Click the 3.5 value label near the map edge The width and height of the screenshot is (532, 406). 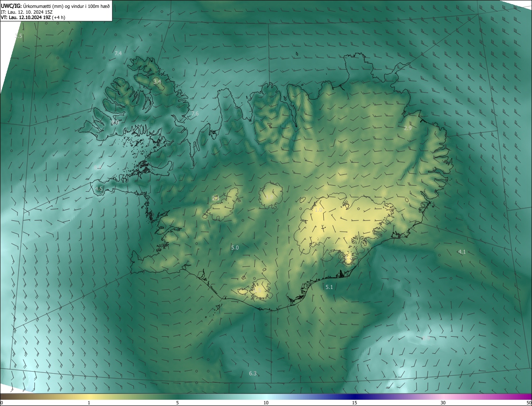point(18,36)
